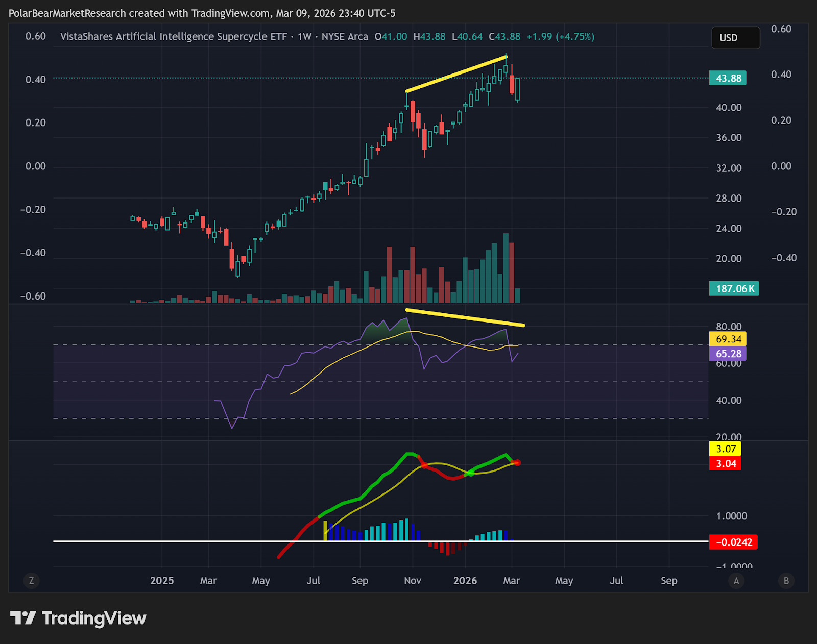Viewport: 817px width, 644px height.
Task: Click the B button in bottom corner
Action: coord(786,581)
